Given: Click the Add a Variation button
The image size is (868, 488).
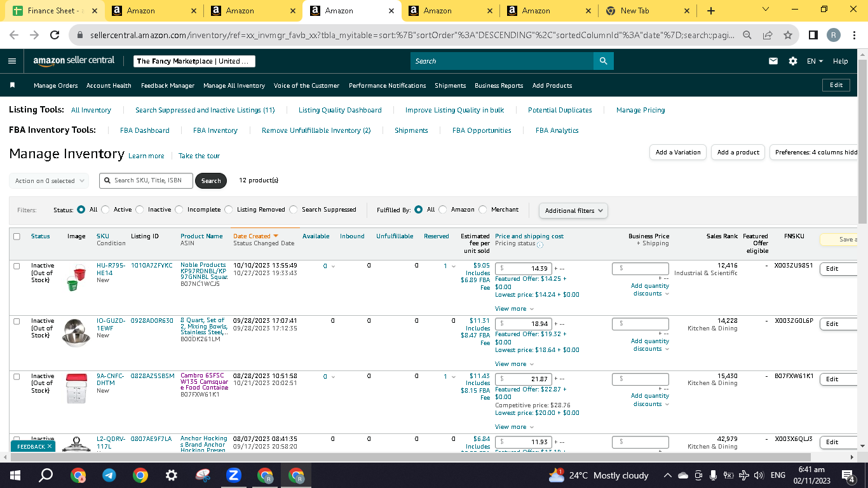Looking at the screenshot, I should click(x=678, y=152).
